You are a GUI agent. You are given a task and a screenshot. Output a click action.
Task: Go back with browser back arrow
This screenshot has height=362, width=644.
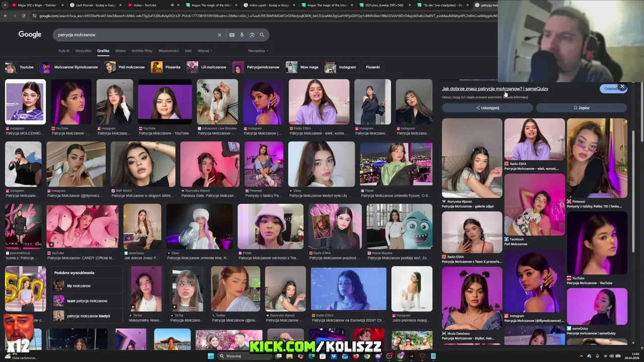tap(6, 16)
